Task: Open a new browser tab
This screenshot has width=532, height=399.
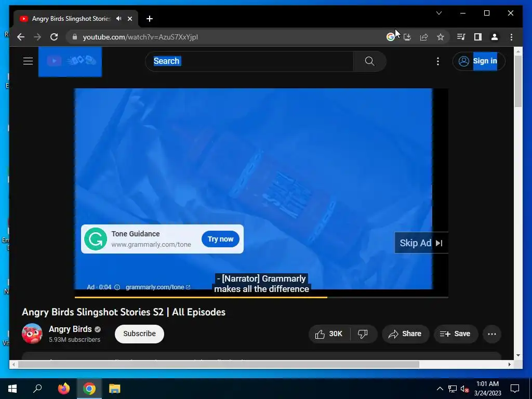Action: pyautogui.click(x=150, y=19)
